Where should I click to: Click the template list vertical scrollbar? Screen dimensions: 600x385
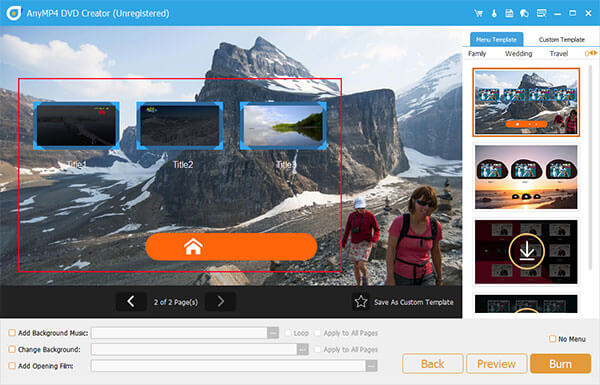point(590,168)
